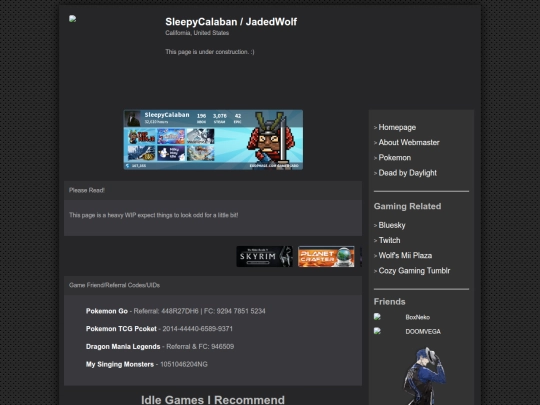Click the Planet Crafter banner image
Screen dimensions: 540x405
(x=326, y=257)
